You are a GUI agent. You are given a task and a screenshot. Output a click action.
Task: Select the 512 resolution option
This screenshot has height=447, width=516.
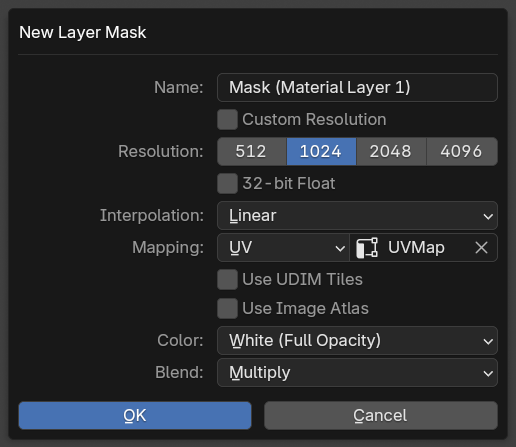pos(252,151)
